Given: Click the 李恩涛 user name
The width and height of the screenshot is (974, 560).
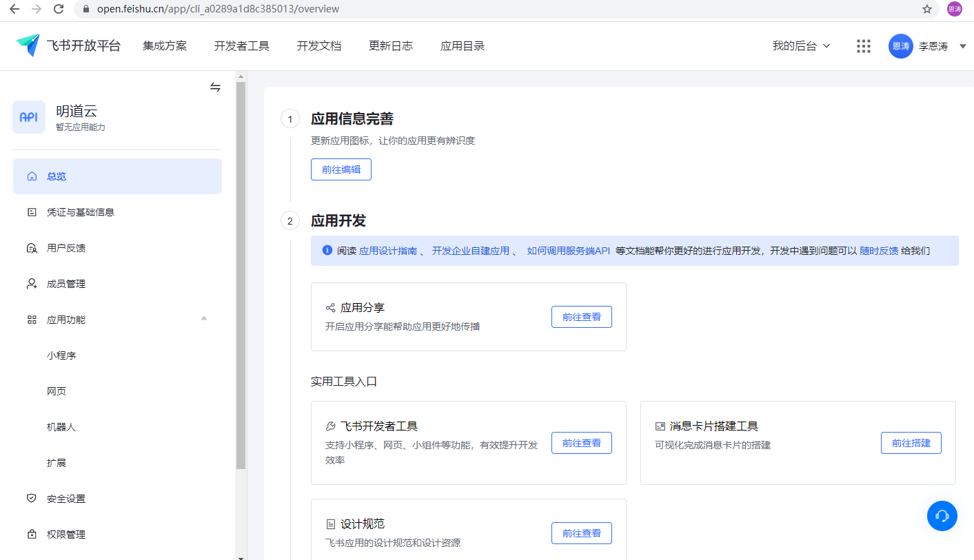Looking at the screenshot, I should click(x=933, y=46).
